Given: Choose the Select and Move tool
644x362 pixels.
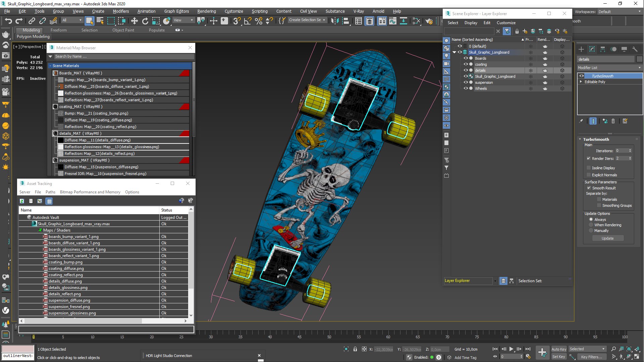Looking at the screenshot, I should (134, 21).
